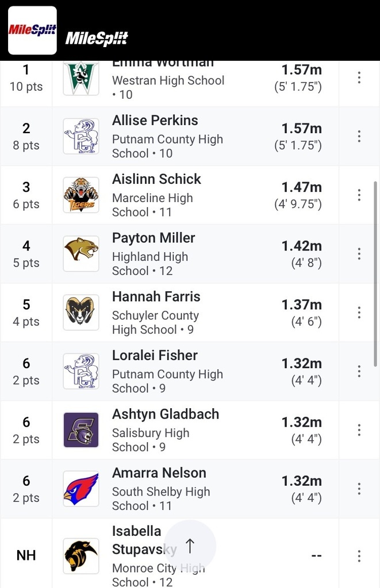Open three-dot menu for Hannah Farris
The width and height of the screenshot is (380, 588).
pyautogui.click(x=359, y=312)
